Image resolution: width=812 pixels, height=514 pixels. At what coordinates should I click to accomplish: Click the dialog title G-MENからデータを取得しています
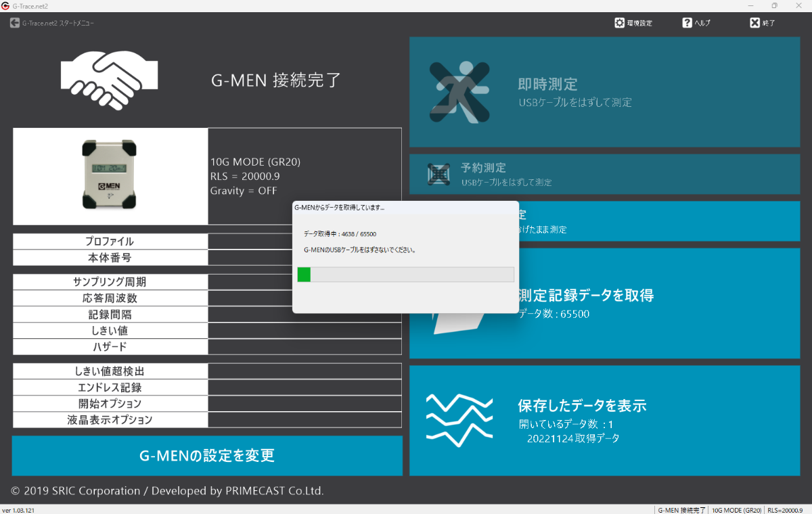point(340,207)
